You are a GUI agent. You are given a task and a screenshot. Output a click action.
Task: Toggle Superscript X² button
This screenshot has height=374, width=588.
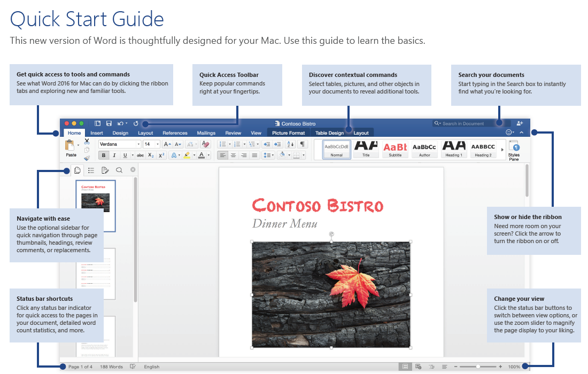click(161, 155)
